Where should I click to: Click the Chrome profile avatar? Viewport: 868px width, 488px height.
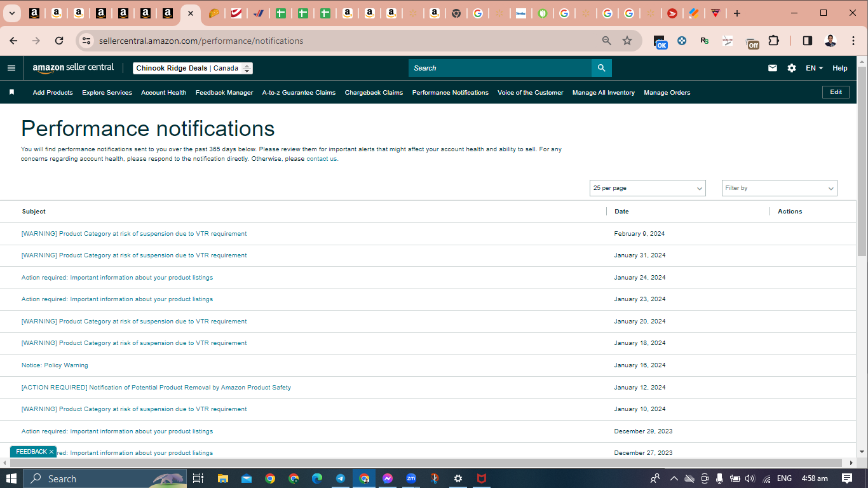[x=831, y=41]
